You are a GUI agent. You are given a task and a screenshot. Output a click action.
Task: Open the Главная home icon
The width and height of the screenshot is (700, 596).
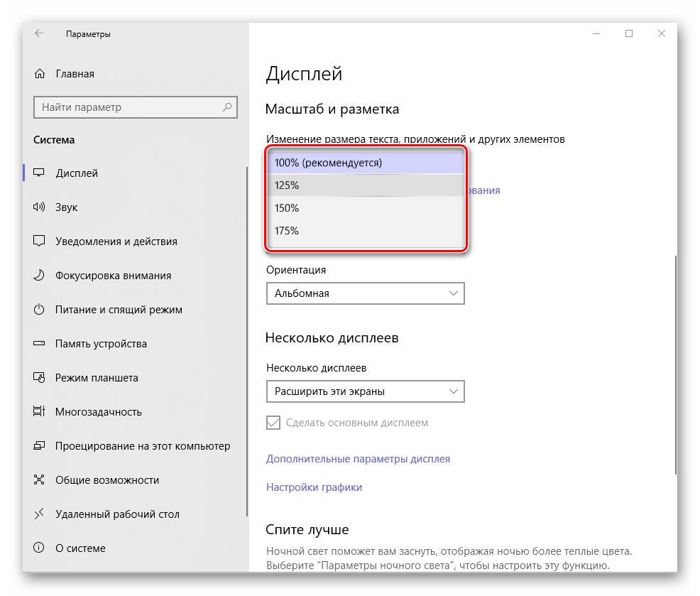click(40, 74)
